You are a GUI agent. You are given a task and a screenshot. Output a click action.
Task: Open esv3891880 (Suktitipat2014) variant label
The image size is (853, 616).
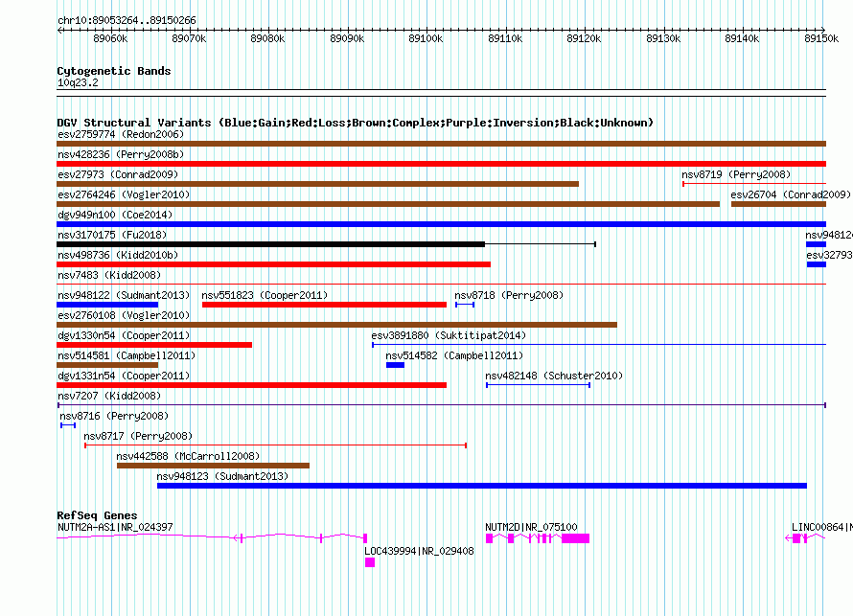coord(449,335)
